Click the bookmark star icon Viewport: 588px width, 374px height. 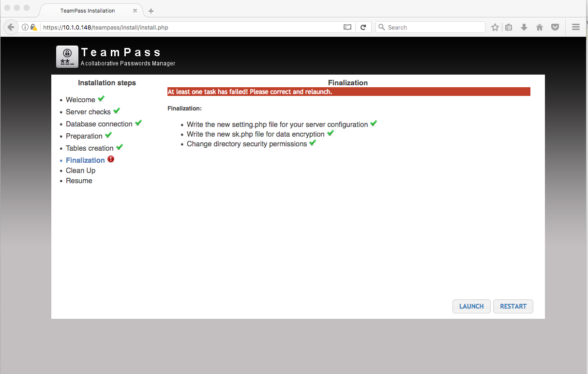click(x=495, y=27)
